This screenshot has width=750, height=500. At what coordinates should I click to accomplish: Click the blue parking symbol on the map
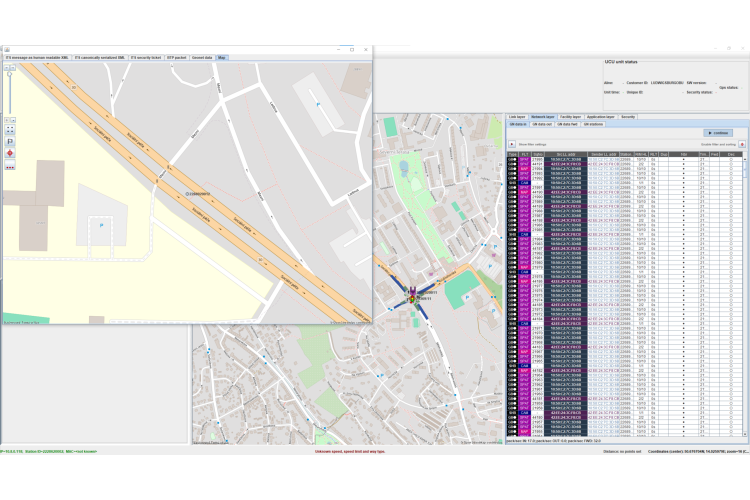(x=102, y=227)
